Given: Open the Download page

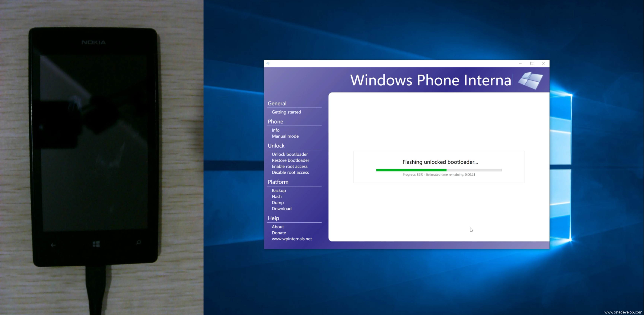Looking at the screenshot, I should [x=282, y=209].
